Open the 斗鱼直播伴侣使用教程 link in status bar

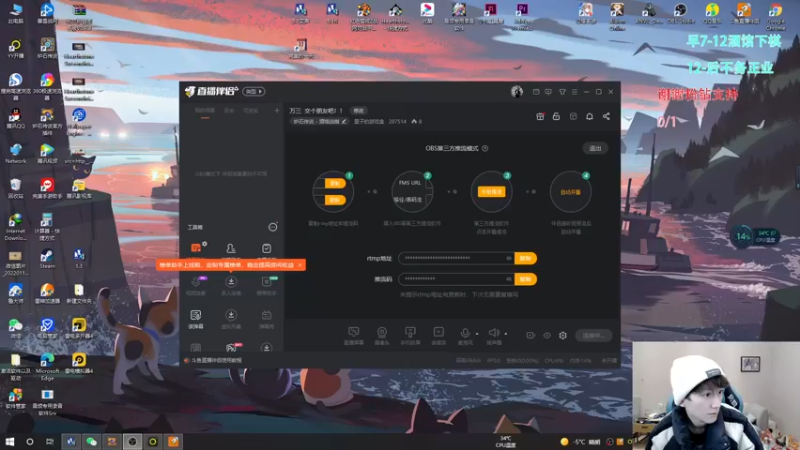216,360
